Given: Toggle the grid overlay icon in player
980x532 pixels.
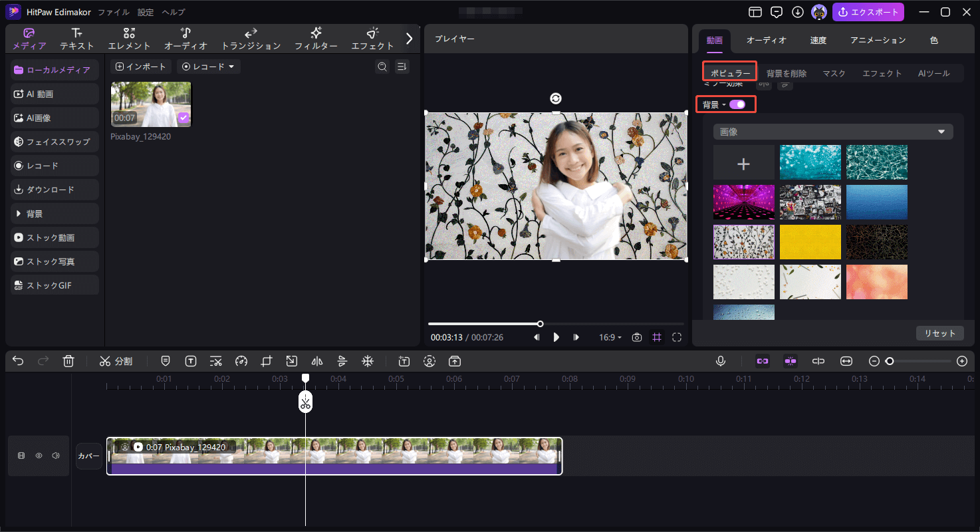Looking at the screenshot, I should 657,337.
